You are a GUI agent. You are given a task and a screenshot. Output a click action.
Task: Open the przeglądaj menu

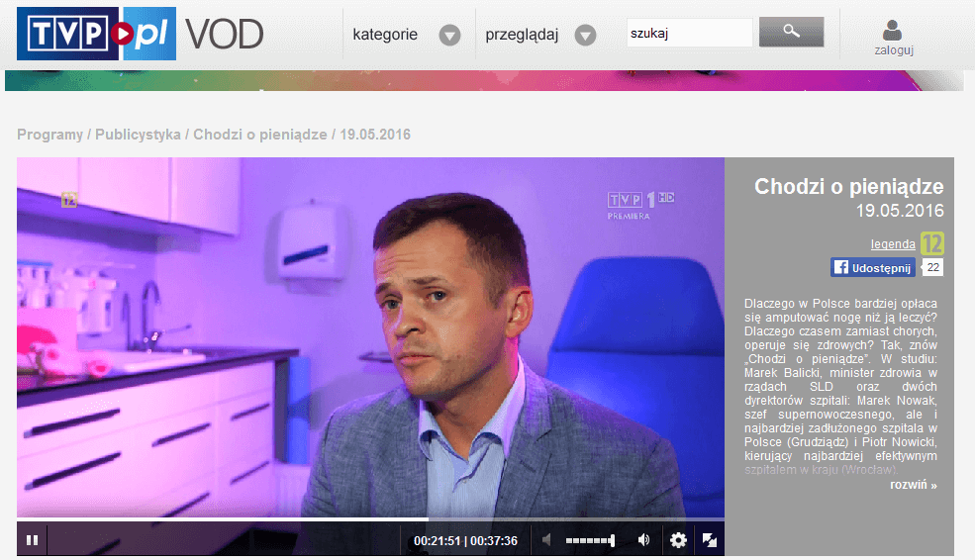click(522, 35)
